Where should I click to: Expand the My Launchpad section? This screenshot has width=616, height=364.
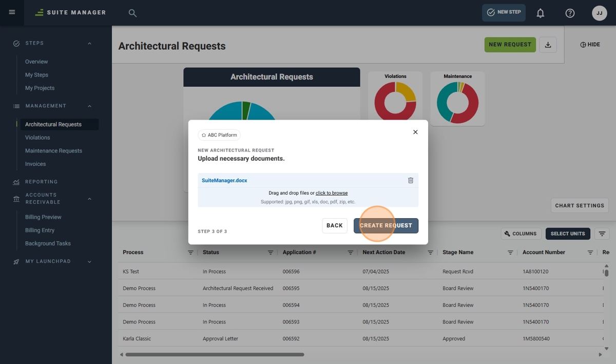tap(89, 262)
